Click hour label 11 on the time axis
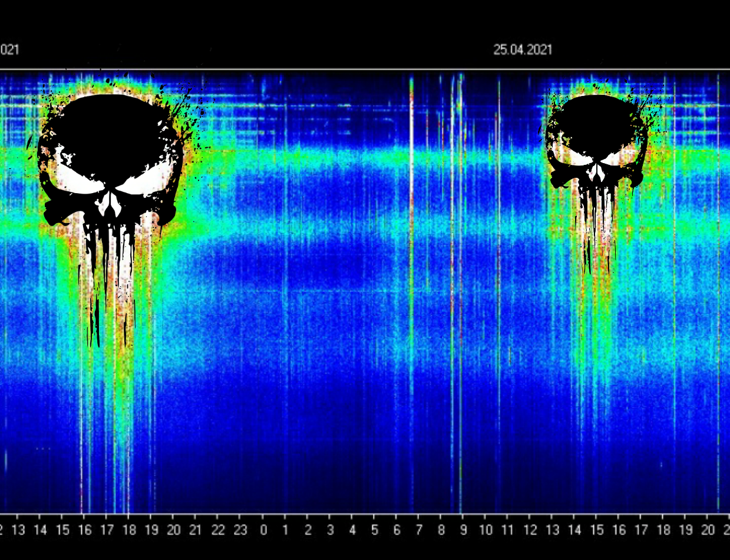The width and height of the screenshot is (730, 560). click(508, 530)
